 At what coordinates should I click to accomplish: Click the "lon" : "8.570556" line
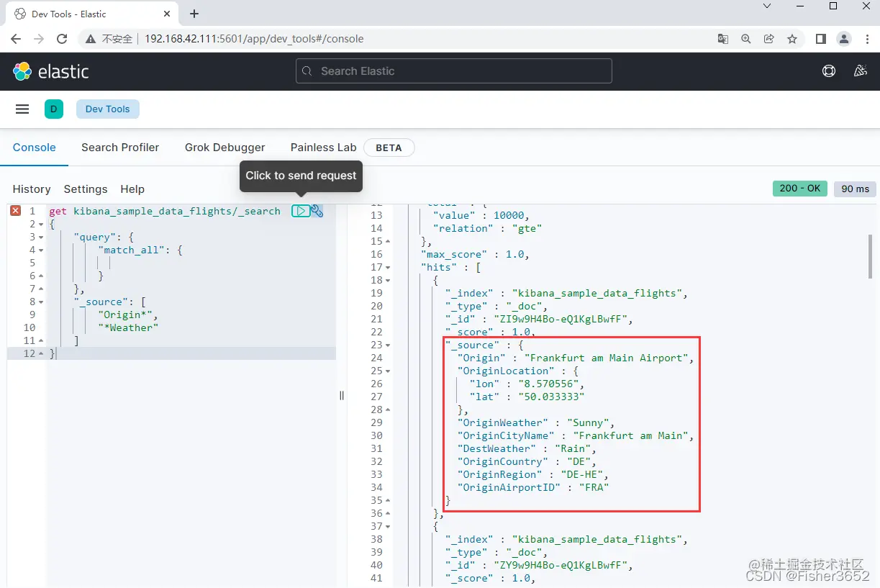pyautogui.click(x=527, y=384)
